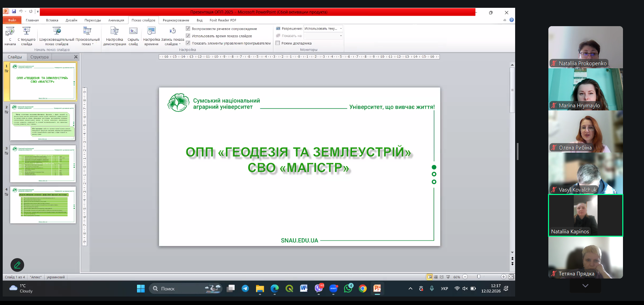Viewport: 644px width, 305px height.
Task: Toggle use slide timings checkbox
Action: click(x=188, y=36)
